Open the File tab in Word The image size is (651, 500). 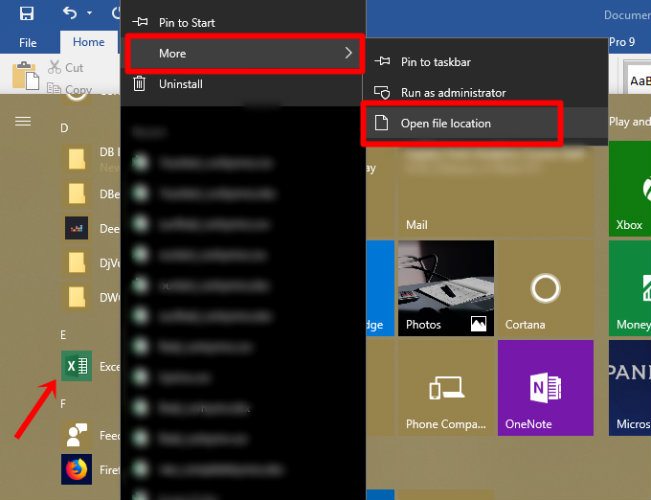pyautogui.click(x=28, y=42)
